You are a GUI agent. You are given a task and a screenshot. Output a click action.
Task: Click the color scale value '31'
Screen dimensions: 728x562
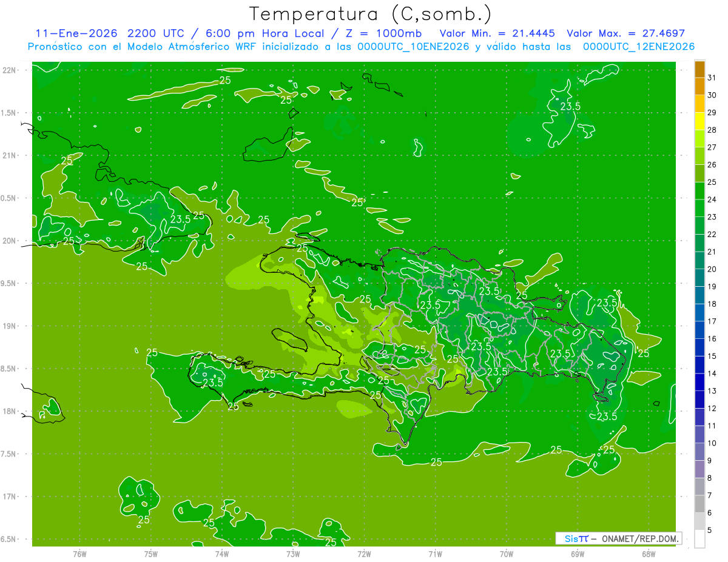[712, 78]
